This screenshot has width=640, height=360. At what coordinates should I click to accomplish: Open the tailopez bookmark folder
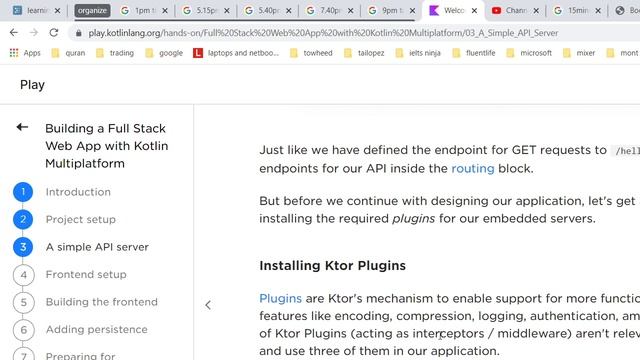[364, 53]
